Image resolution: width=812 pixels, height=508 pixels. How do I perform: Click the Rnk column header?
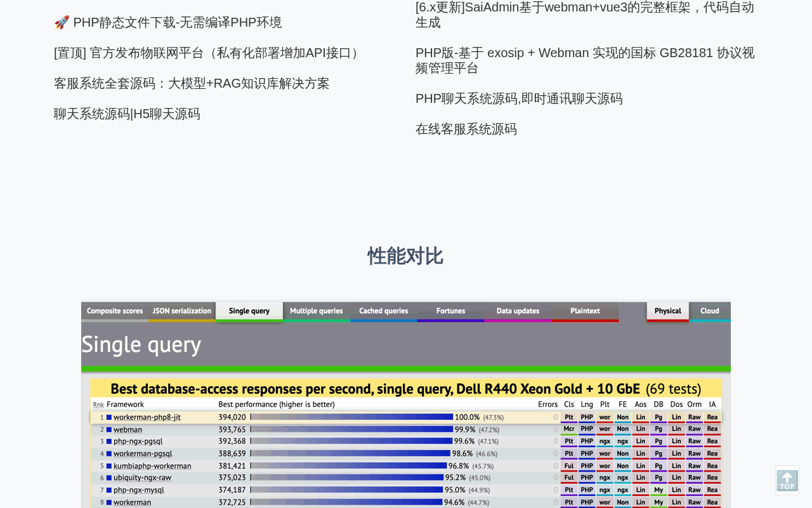[x=98, y=404]
